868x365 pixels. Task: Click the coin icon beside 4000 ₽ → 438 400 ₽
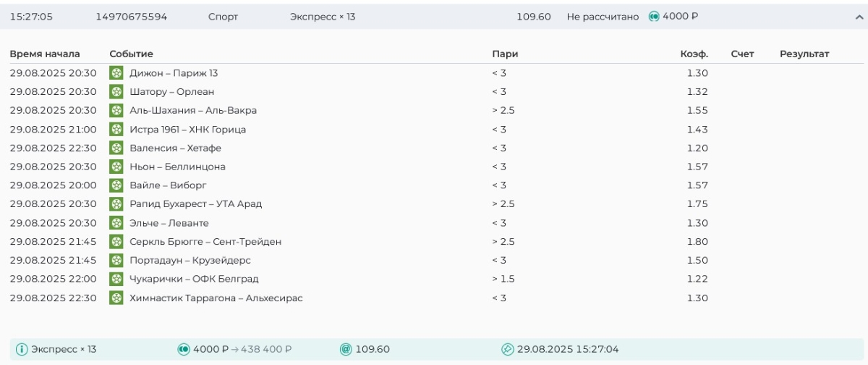click(184, 350)
